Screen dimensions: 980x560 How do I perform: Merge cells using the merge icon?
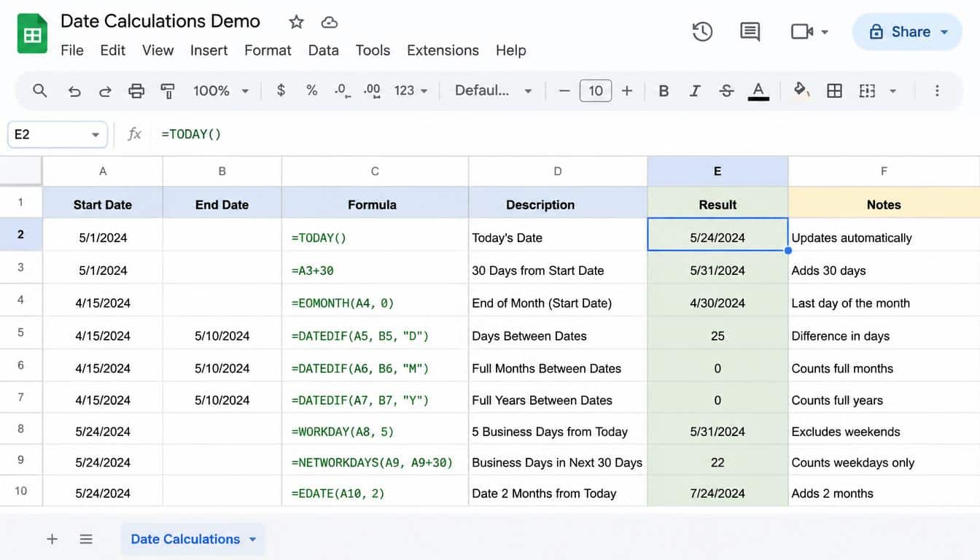pyautogui.click(x=867, y=90)
